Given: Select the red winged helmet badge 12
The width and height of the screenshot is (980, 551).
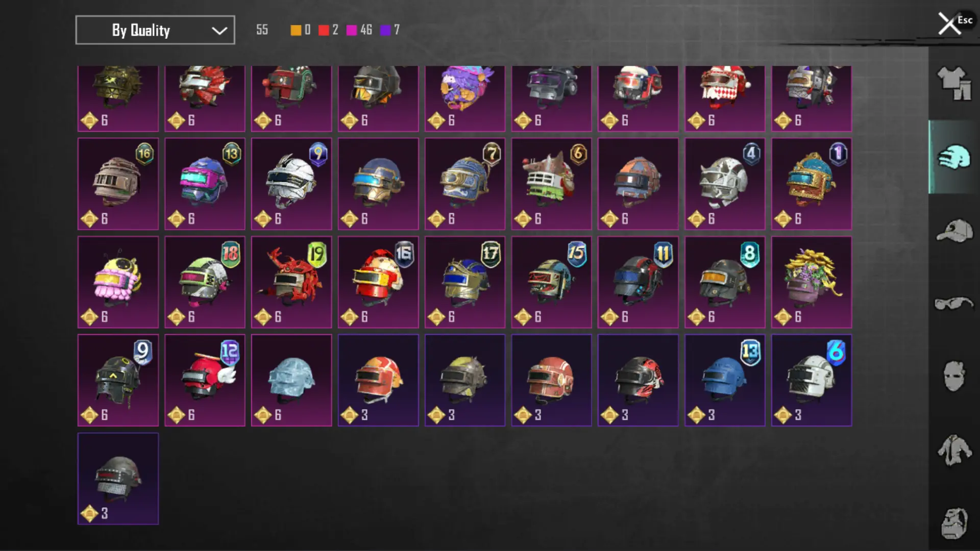Looking at the screenshot, I should (205, 380).
